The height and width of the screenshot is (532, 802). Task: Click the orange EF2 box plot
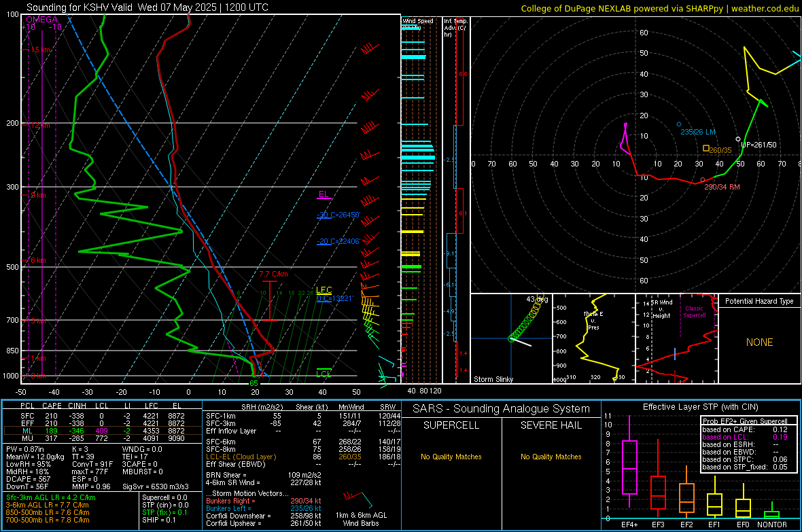point(686,492)
